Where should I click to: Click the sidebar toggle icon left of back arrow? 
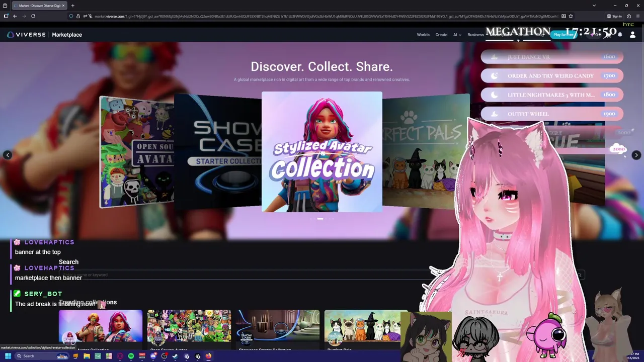[6, 16]
